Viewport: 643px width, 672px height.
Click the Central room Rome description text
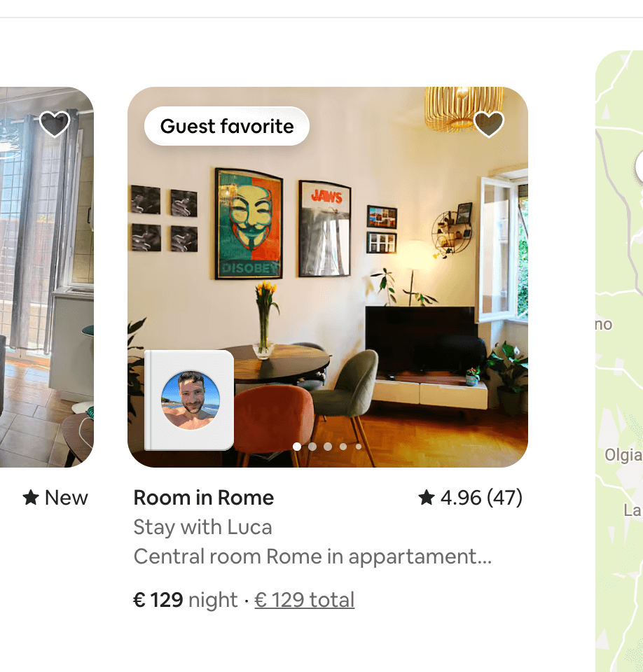coord(312,556)
